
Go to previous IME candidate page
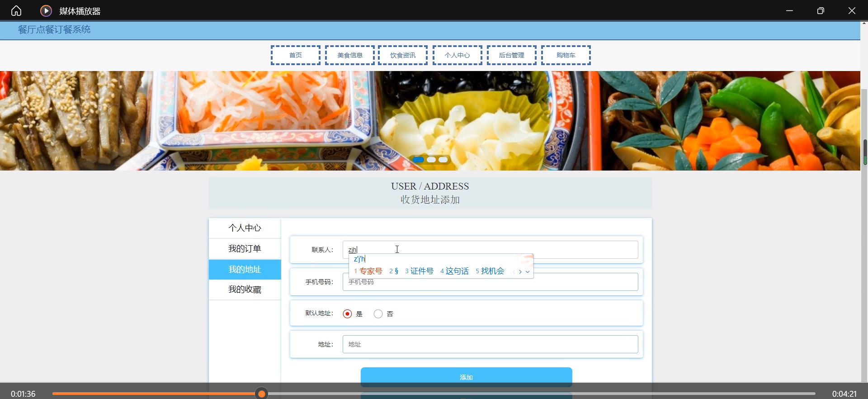(514, 272)
